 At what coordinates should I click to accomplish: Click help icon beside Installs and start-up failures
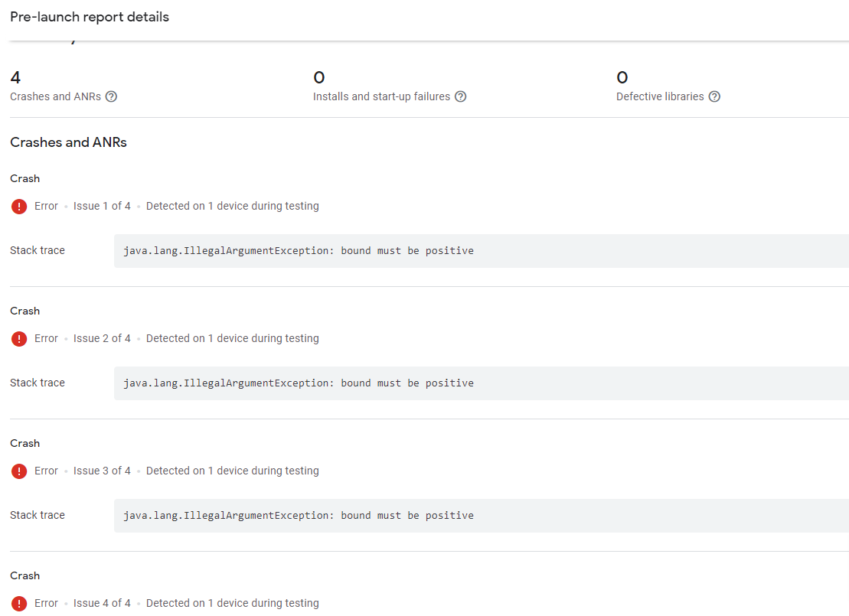(x=460, y=96)
